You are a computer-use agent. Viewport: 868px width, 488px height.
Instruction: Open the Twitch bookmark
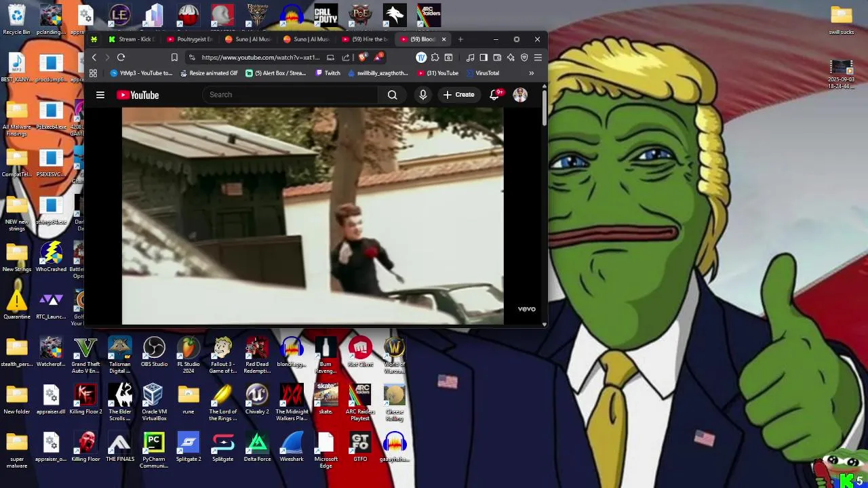tap(328, 73)
